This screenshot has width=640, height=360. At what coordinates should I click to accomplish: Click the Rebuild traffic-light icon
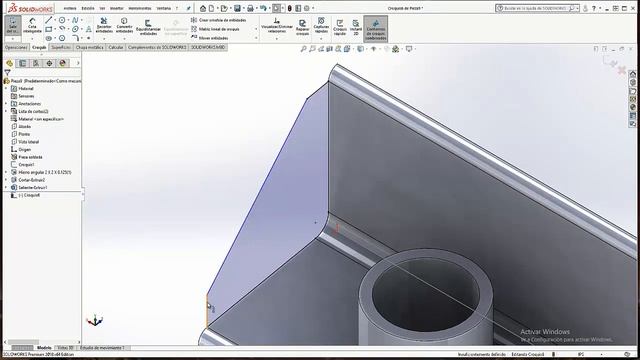[x=290, y=8]
